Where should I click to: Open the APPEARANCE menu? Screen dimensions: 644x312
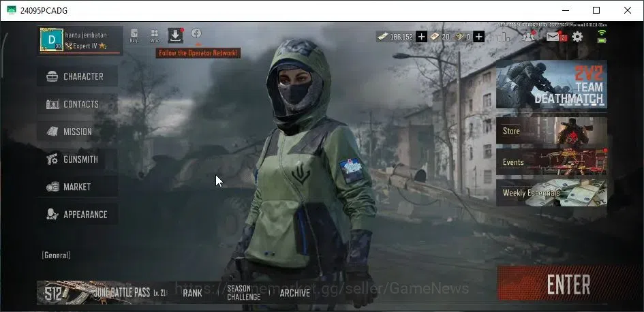(x=78, y=215)
